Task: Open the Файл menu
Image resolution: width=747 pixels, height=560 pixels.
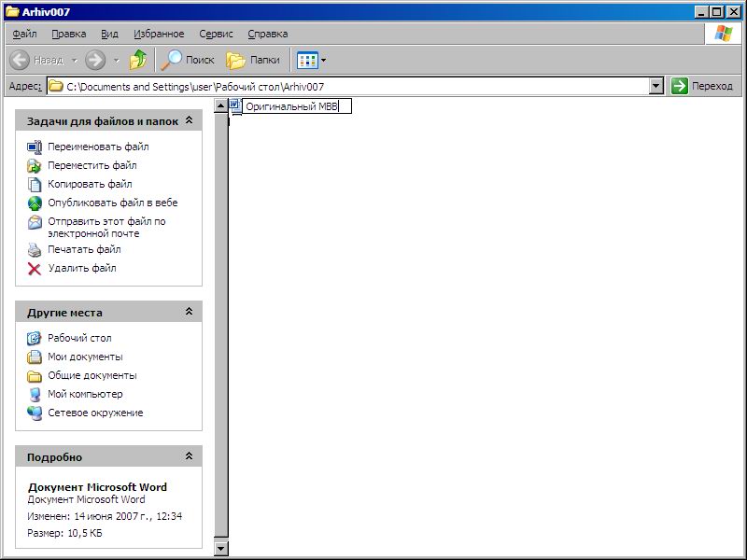Action: (x=25, y=34)
